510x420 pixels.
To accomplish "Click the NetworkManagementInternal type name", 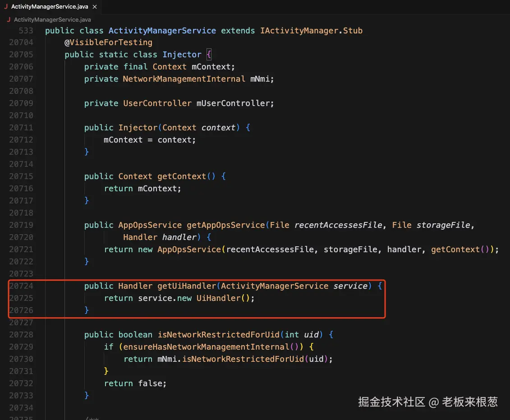I will tap(184, 79).
